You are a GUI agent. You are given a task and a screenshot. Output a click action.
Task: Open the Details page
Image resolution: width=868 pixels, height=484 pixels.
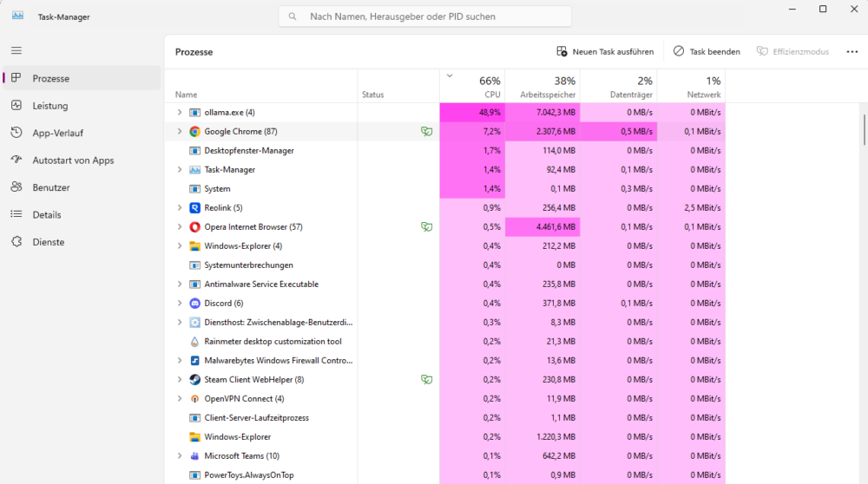click(x=82, y=214)
